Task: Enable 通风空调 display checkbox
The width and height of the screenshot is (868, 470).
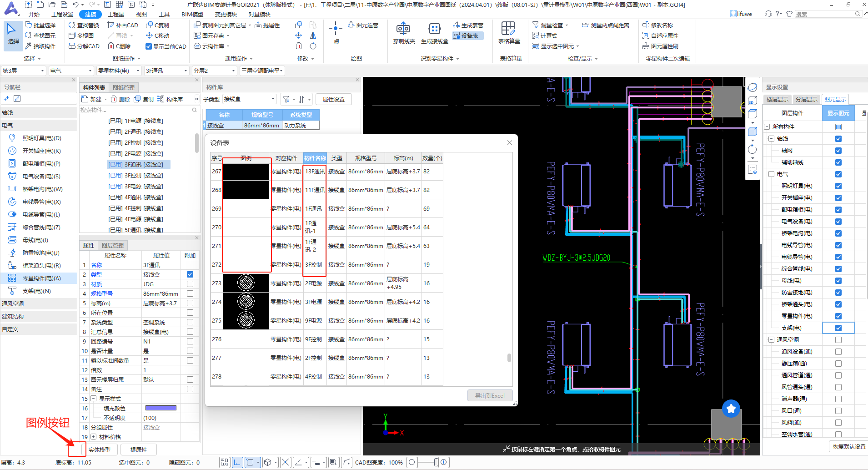Action: [838, 340]
